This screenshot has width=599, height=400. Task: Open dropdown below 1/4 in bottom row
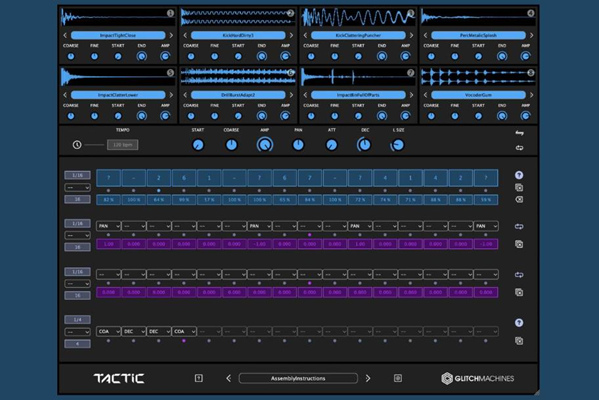[77, 332]
